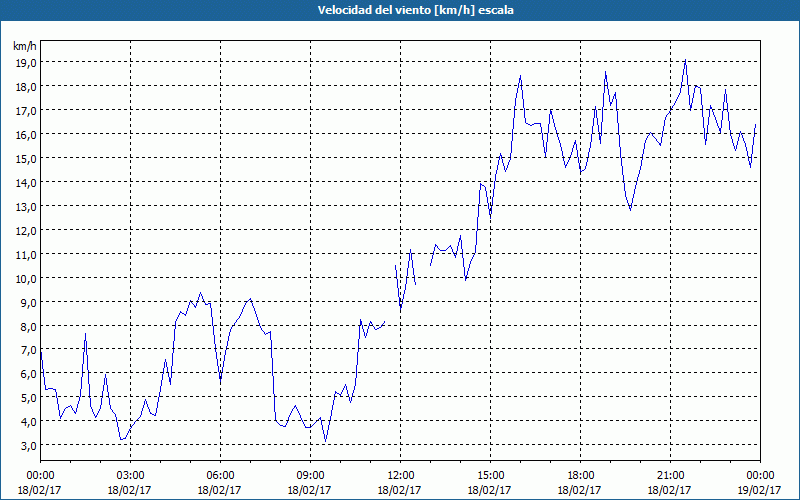Click the 18:00 time axis label
The image size is (800, 500).
coord(580,476)
